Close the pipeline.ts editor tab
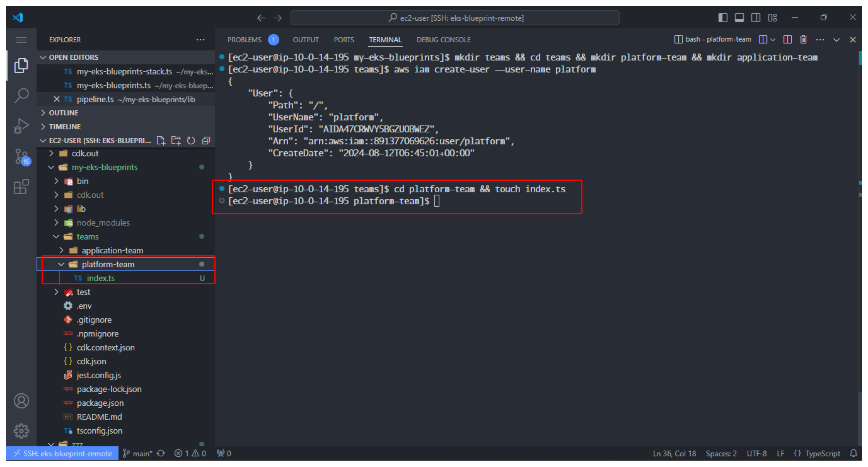The height and width of the screenshot is (467, 868). point(56,99)
